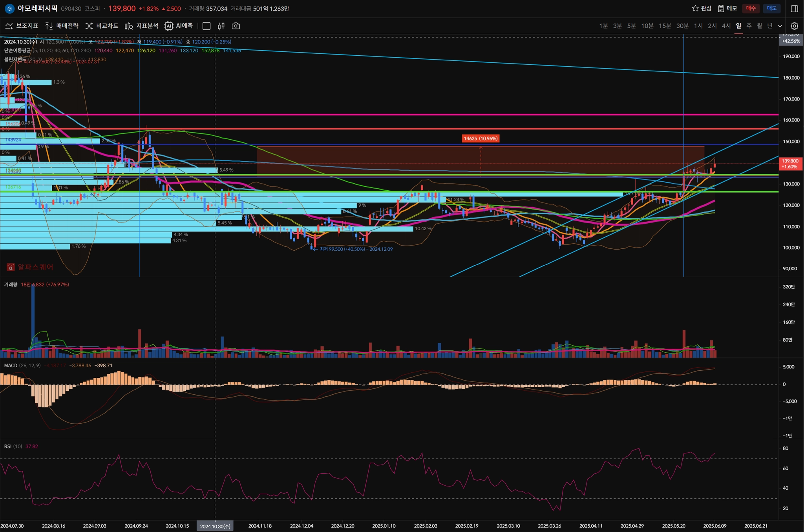Select the 30분 timeframe tab
The width and height of the screenshot is (804, 532).
[x=682, y=26]
